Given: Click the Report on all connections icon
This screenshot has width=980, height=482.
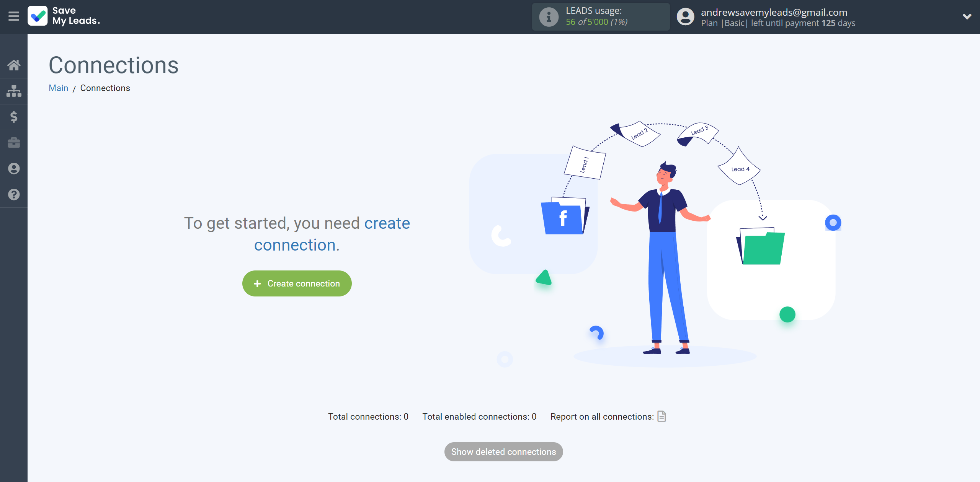Looking at the screenshot, I should tap(663, 417).
